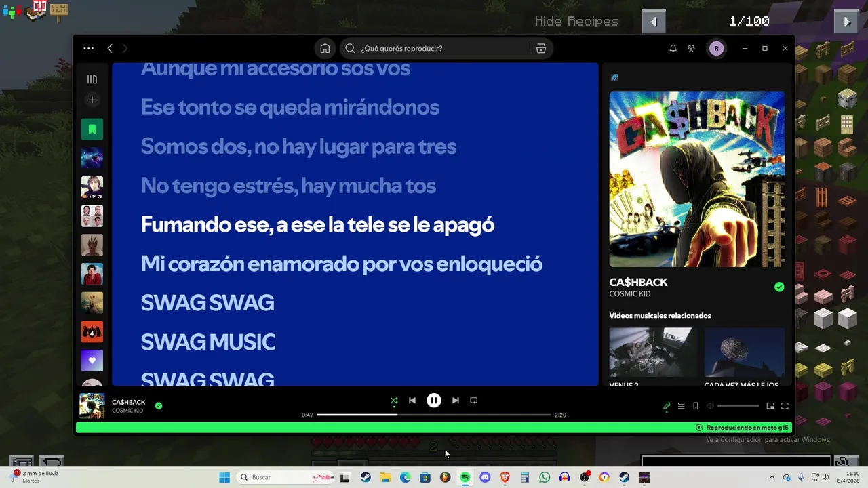Click the now-playing bar album thumbnail
This screenshot has height=488, width=868.
click(92, 405)
